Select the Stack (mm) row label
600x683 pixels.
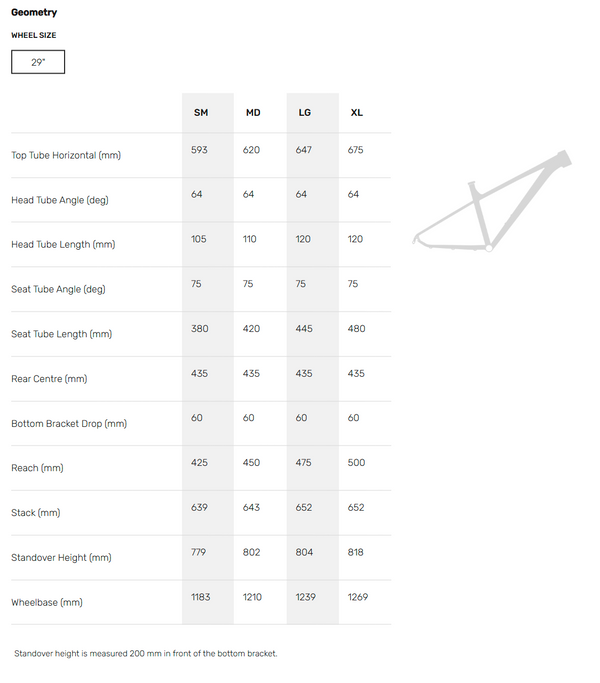click(36, 513)
